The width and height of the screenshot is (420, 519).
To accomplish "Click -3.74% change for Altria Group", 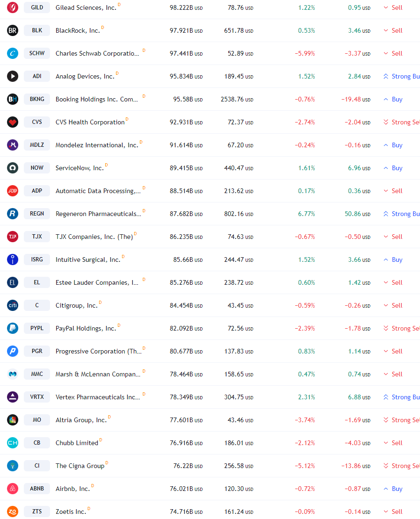I will pos(305,420).
